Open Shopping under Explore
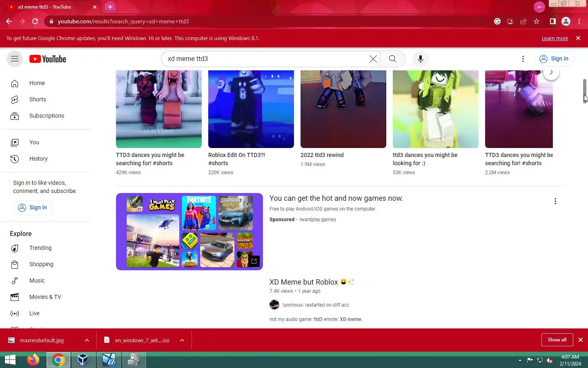588x368 pixels. [x=46, y=264]
